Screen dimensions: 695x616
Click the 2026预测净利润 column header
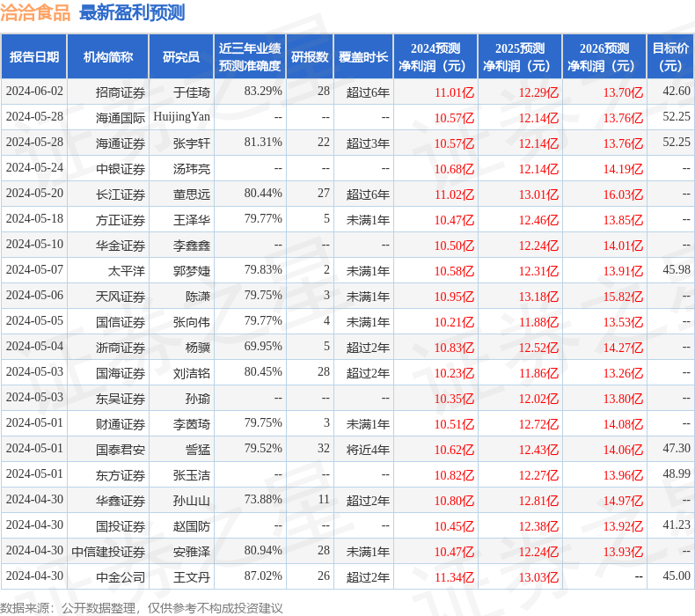point(604,57)
